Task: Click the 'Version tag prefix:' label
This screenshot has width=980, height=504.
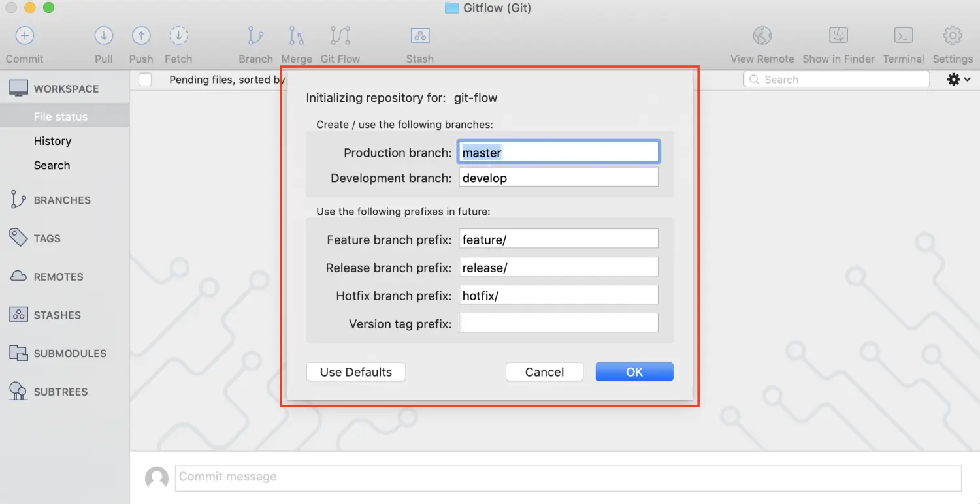Action: [x=400, y=324]
